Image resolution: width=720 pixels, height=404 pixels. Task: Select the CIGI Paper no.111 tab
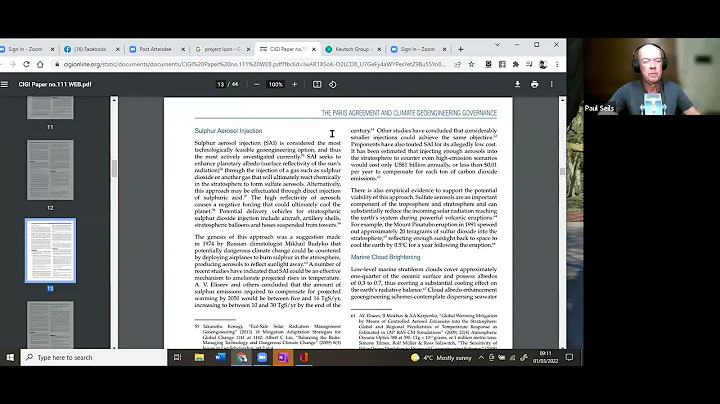[287, 49]
